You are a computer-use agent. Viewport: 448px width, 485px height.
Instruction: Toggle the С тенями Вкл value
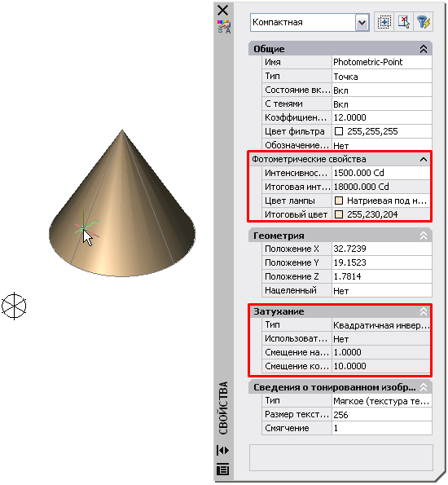(381, 104)
